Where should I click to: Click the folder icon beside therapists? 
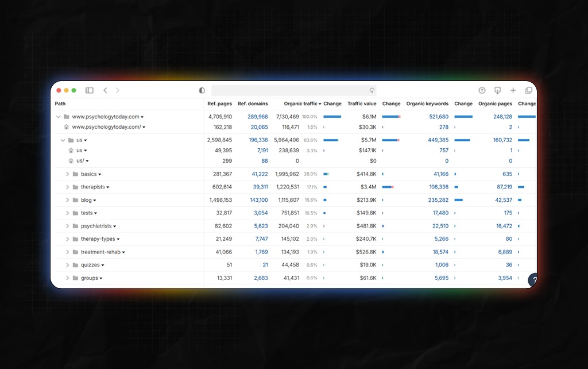[75, 187]
